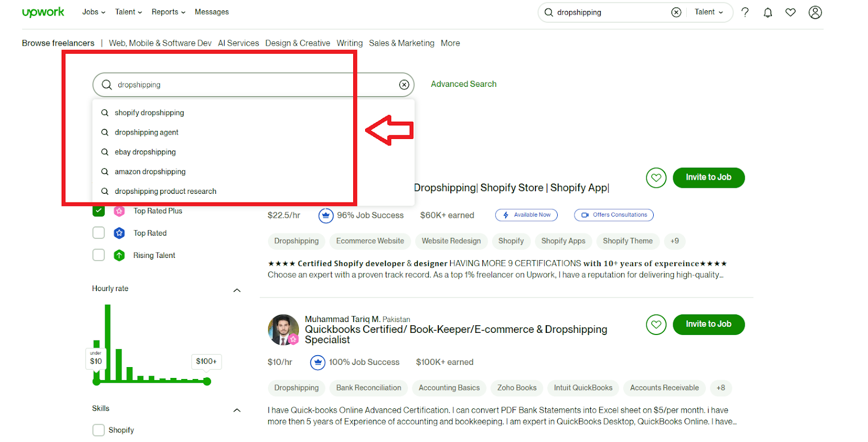This screenshot has width=868, height=442.
Task: Clear the dropshipping freelancer search box
Action: coord(404,85)
